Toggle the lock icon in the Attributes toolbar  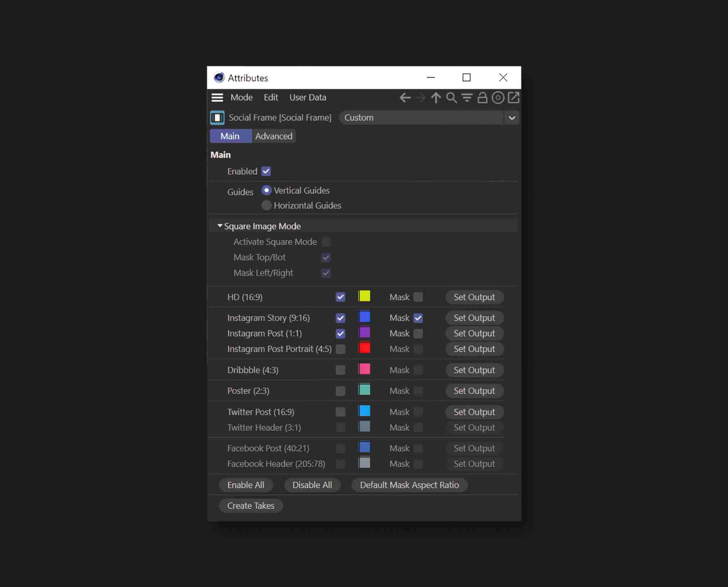coord(482,98)
